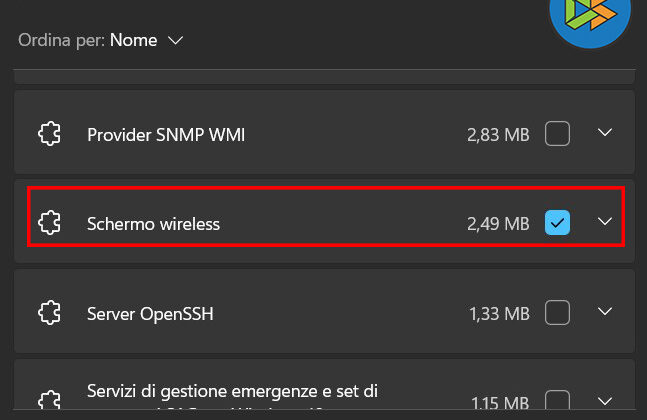Tick the Server OpenSSH checkbox
Screen dimensions: 647x420
(x=557, y=314)
